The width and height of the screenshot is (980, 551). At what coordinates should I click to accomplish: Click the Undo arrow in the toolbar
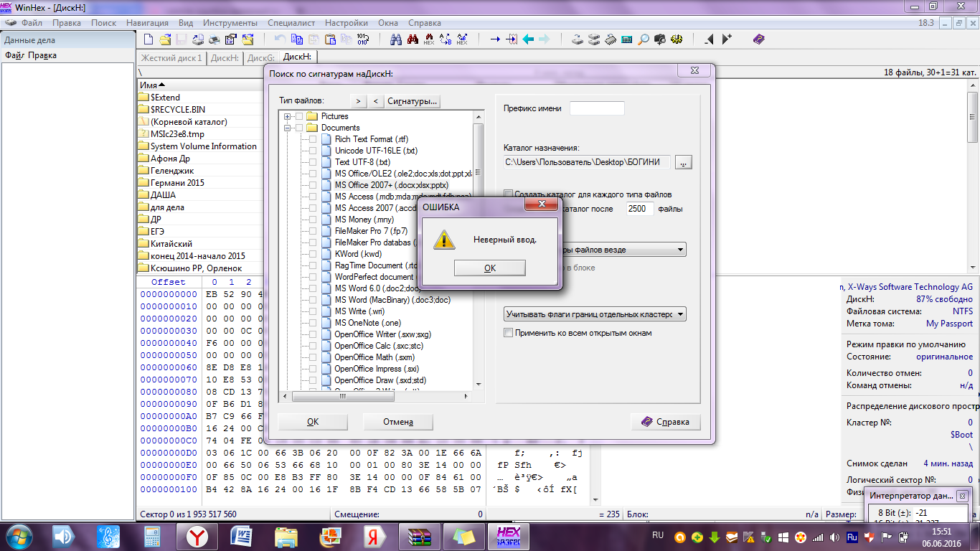[x=280, y=39]
